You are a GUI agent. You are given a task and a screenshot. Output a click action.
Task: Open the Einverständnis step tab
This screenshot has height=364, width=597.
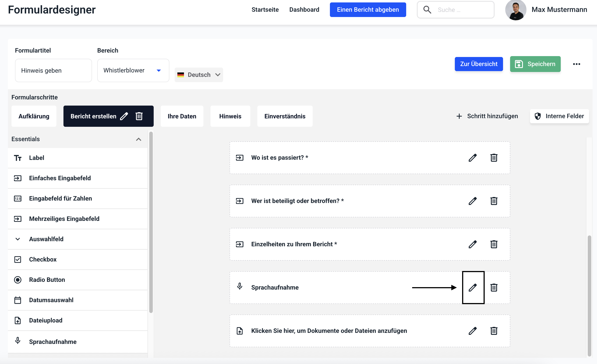click(x=285, y=116)
